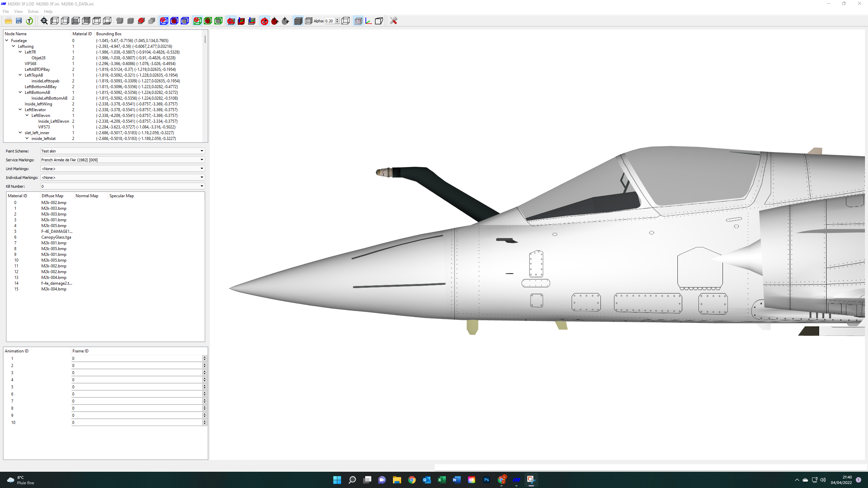
Task: Increase the Alpha value with the up arrow
Action: tap(337, 19)
